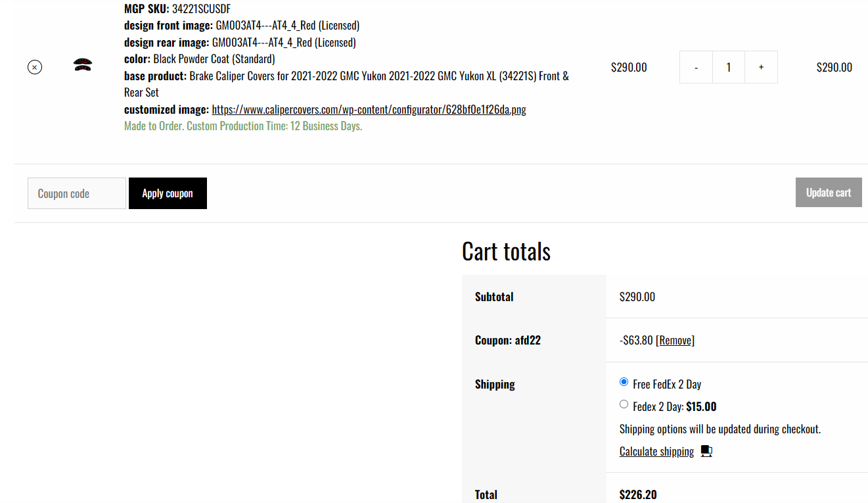Click the Free FedEx 2 Day label

[x=667, y=384]
